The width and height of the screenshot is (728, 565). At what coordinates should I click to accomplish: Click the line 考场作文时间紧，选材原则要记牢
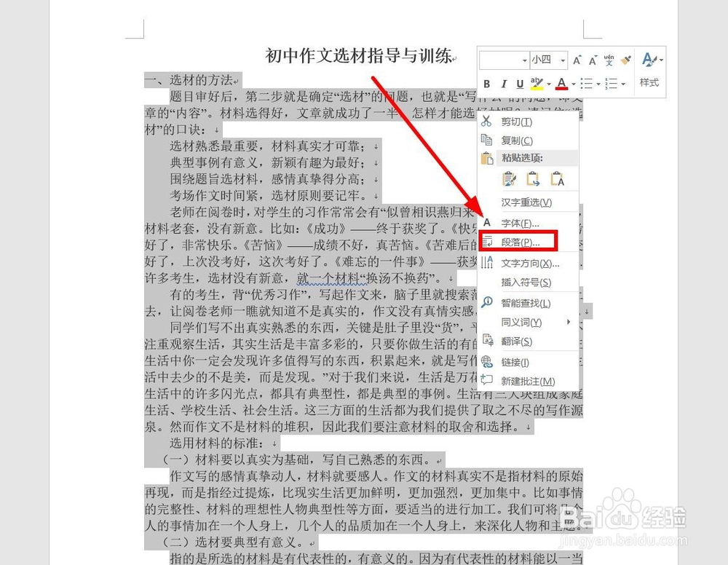pyautogui.click(x=267, y=195)
